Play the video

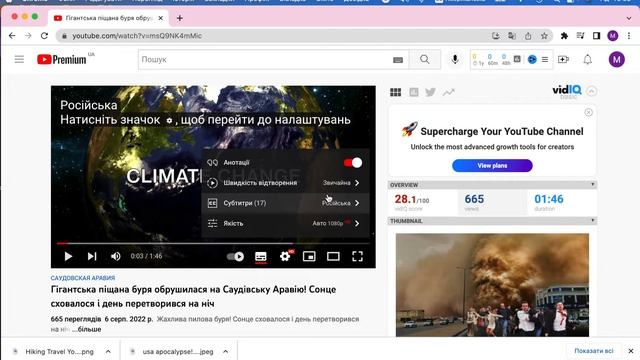click(68, 256)
